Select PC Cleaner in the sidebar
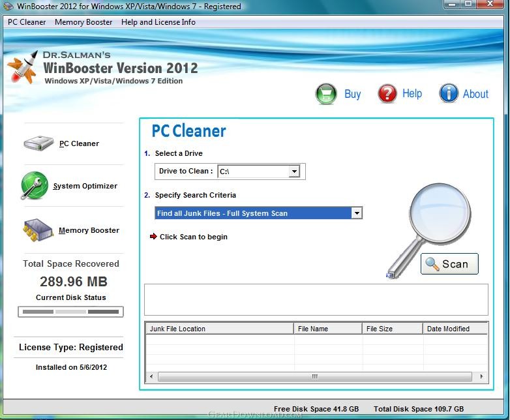510x420 pixels. pos(79,143)
